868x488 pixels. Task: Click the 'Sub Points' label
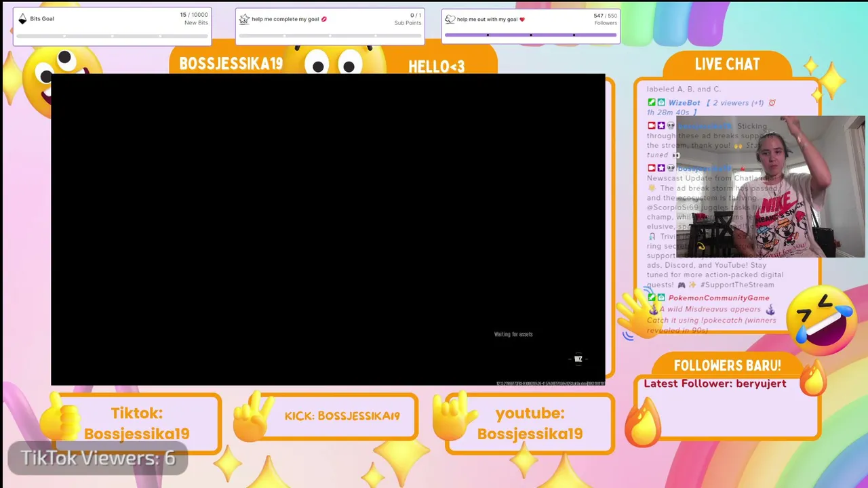408,23
